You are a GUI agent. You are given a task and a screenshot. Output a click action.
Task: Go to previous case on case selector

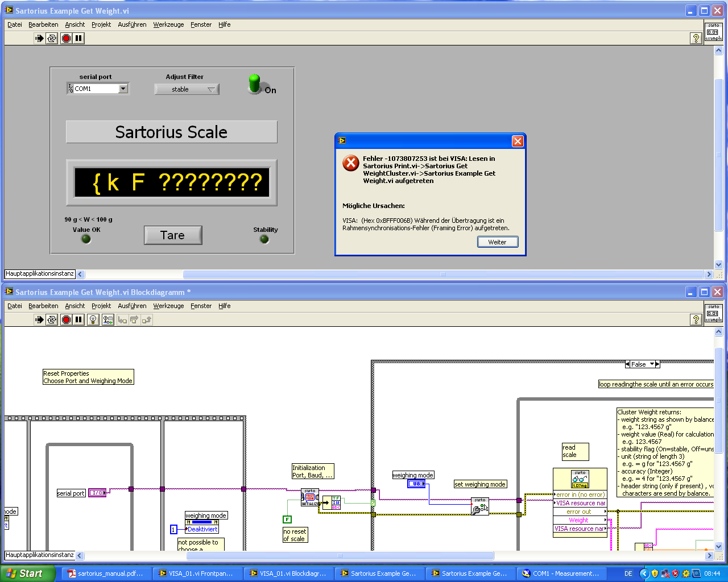click(627, 364)
